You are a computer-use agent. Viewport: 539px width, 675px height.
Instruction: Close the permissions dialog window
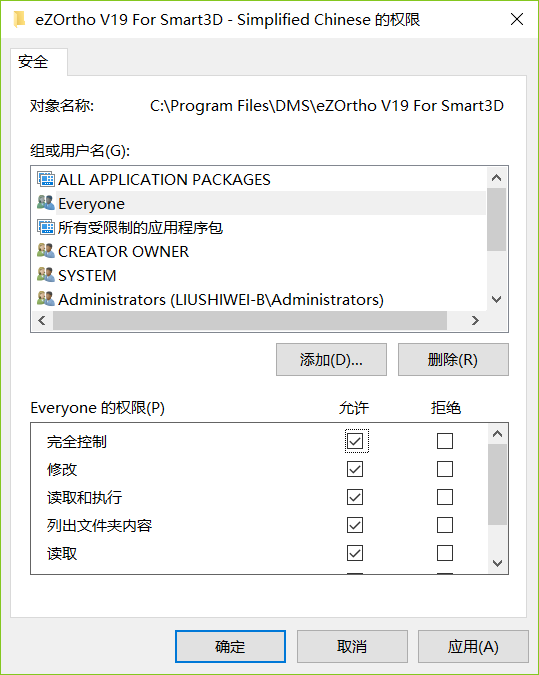(517, 19)
